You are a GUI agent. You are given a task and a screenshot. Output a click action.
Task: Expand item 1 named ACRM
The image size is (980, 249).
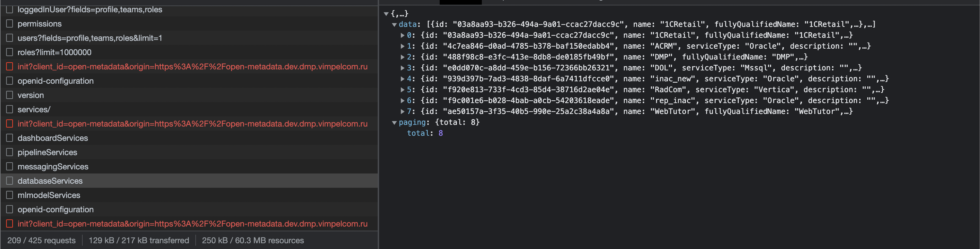click(x=403, y=46)
